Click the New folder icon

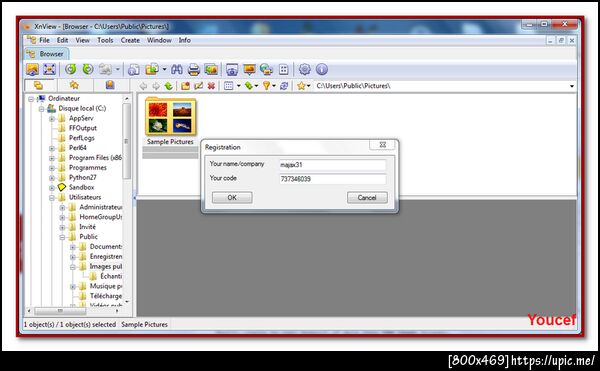tap(186, 86)
